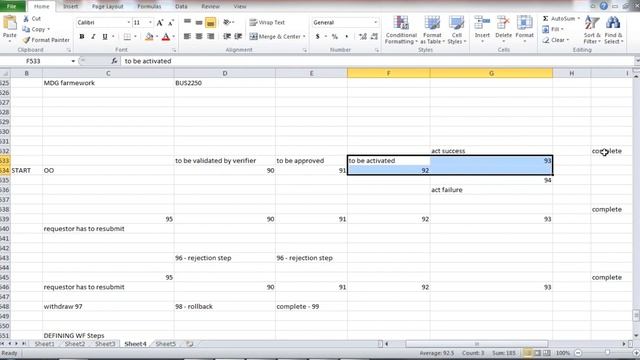Screen dimensions: 640x360
Task: Apply the yellow Fill Color bucket
Action: 149,37
